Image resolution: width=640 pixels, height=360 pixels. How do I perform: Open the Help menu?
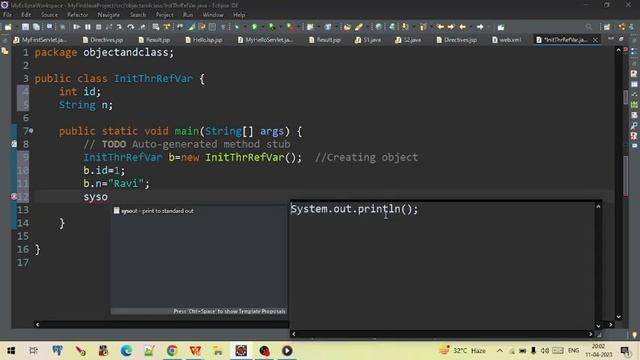[239, 15]
